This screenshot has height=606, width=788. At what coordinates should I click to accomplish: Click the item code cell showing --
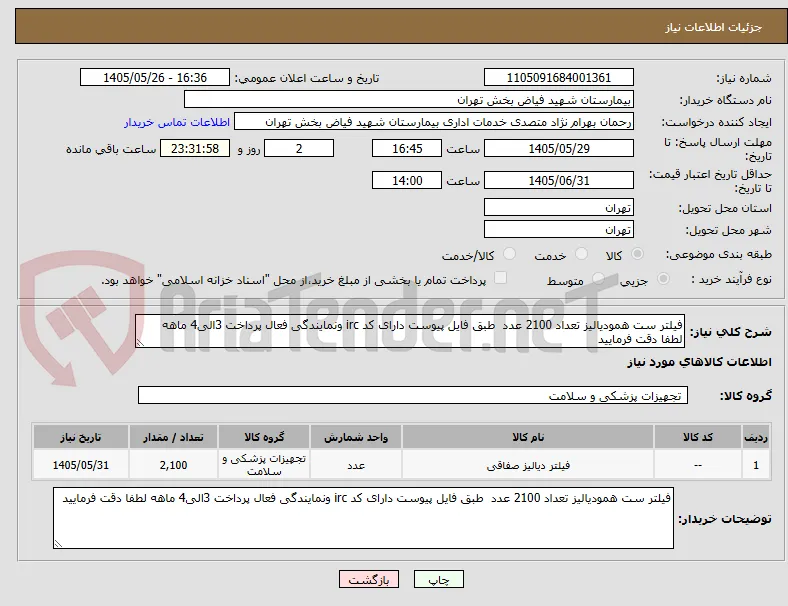[698, 465]
